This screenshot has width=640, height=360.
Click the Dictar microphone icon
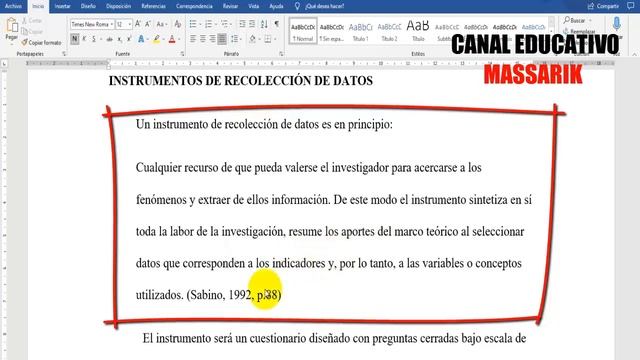coord(617,24)
